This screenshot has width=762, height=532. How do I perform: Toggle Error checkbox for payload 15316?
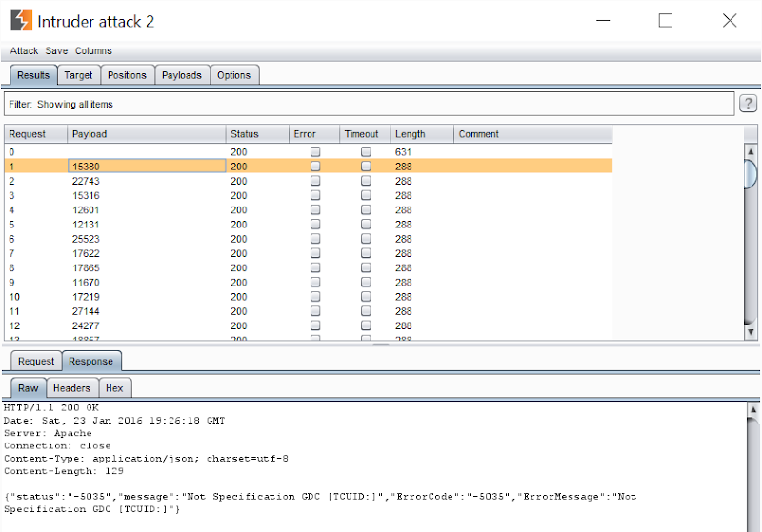pyautogui.click(x=315, y=195)
